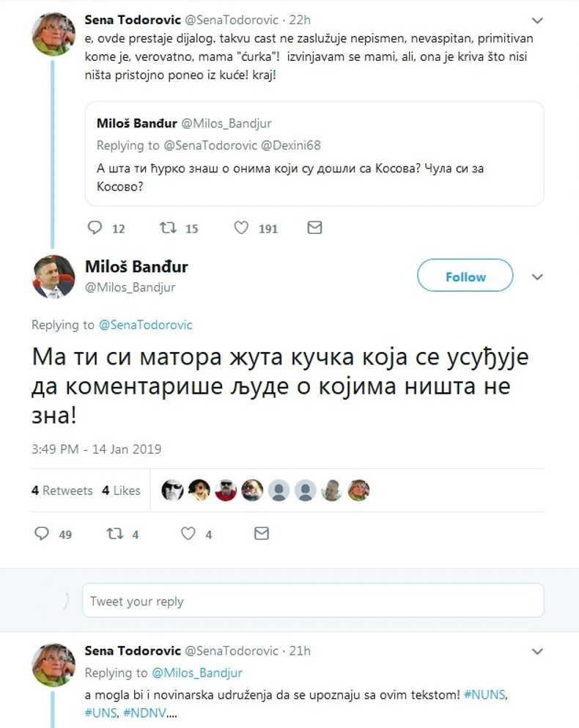Click first liker avatar next to Likes

[172, 490]
